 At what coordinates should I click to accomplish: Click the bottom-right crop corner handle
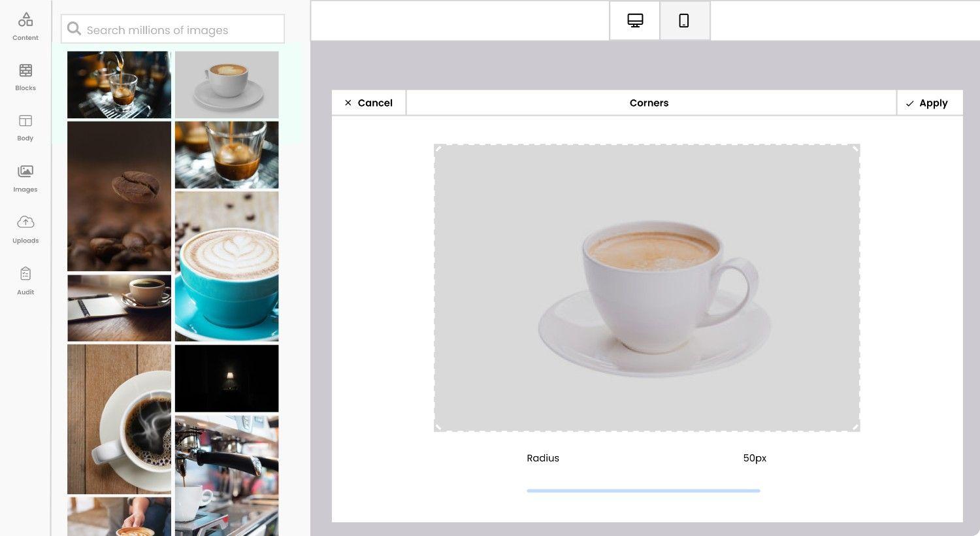click(x=856, y=428)
